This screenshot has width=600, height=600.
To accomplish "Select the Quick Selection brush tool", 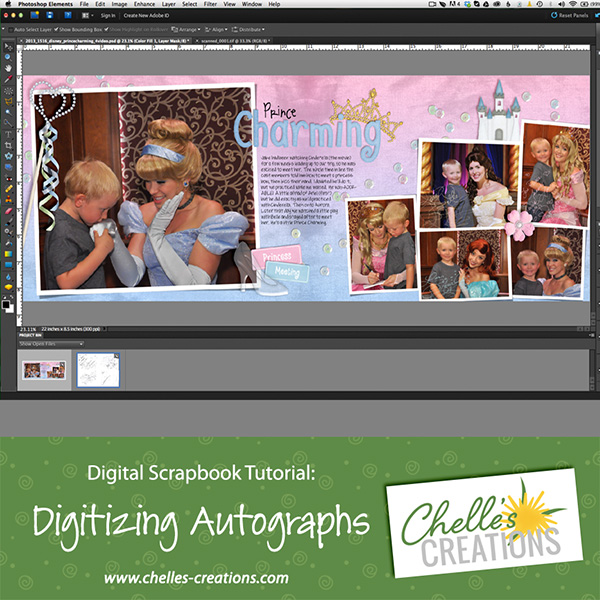I will 8,123.
